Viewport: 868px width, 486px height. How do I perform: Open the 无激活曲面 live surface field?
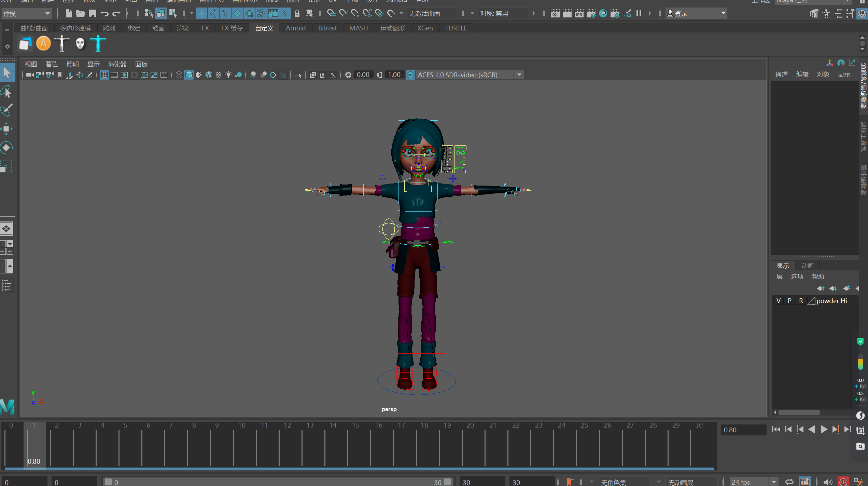coord(432,14)
